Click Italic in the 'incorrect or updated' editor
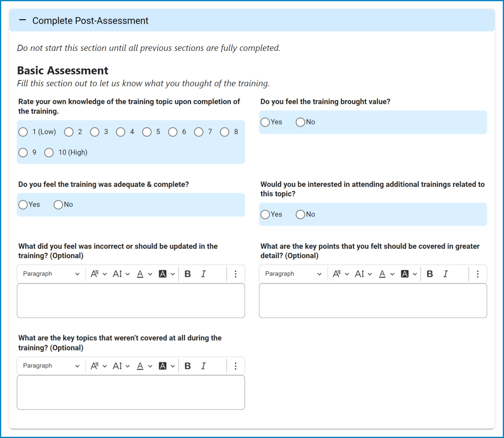This screenshot has width=504, height=438. coord(204,274)
